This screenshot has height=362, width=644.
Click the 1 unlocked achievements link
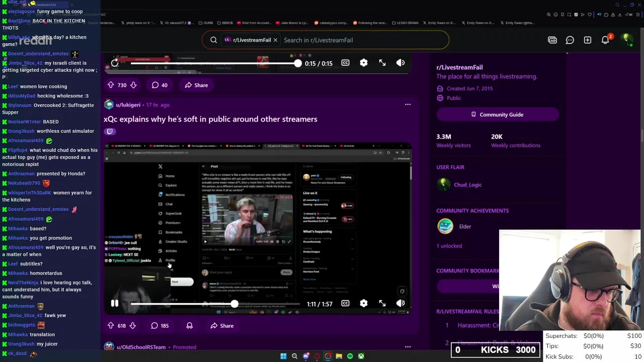click(x=449, y=246)
